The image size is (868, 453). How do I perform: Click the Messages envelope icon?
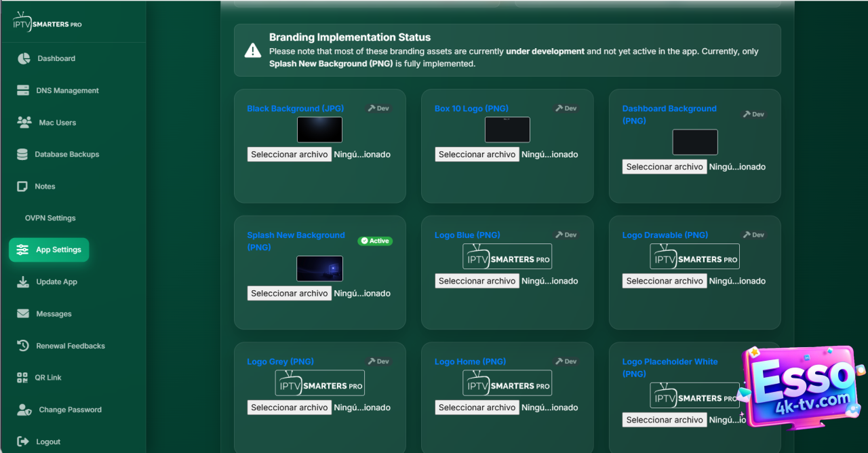coord(23,314)
